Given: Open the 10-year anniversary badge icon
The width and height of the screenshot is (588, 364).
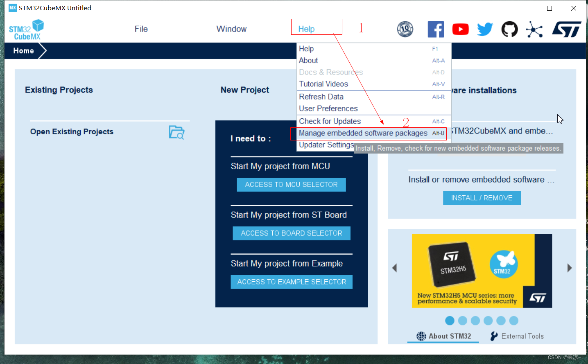Looking at the screenshot, I should click(405, 29).
